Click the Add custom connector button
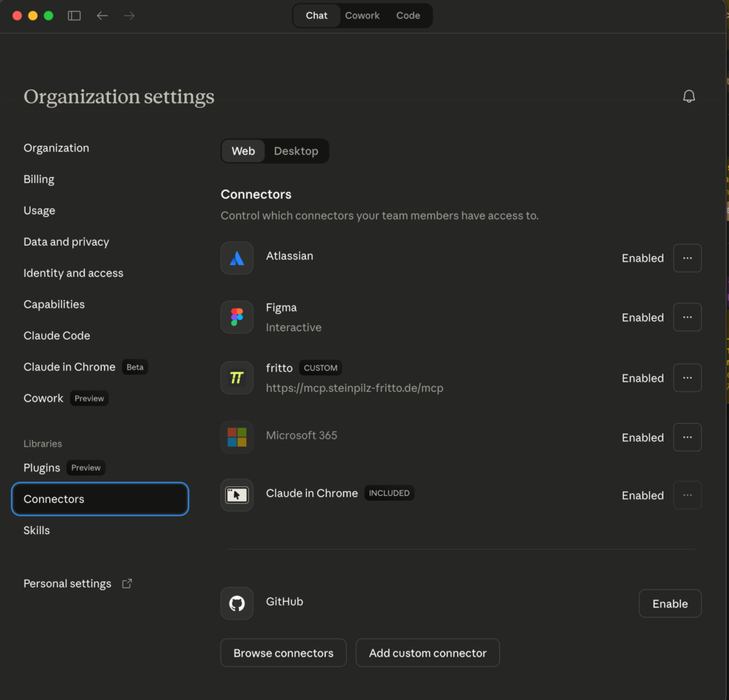This screenshot has height=700, width=729. (x=428, y=653)
